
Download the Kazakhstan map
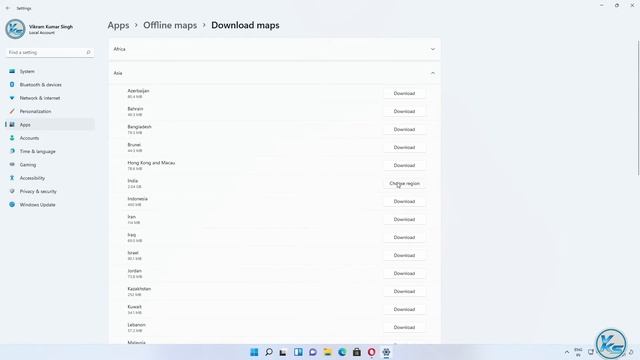click(x=404, y=291)
